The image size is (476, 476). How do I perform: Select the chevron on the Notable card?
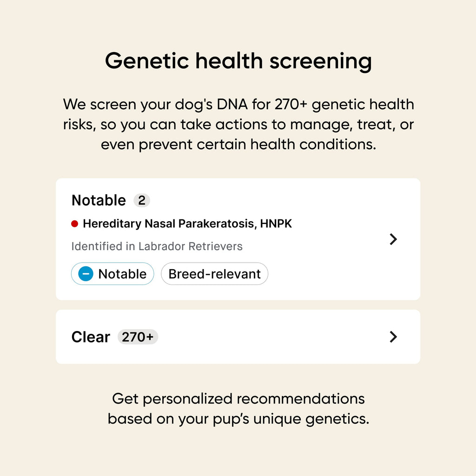[x=394, y=239]
